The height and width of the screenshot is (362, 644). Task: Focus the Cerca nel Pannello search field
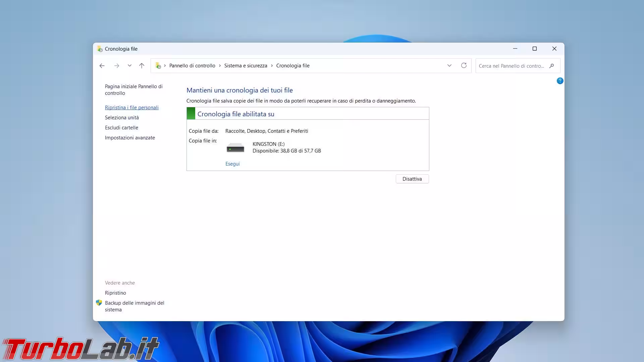pos(511,66)
